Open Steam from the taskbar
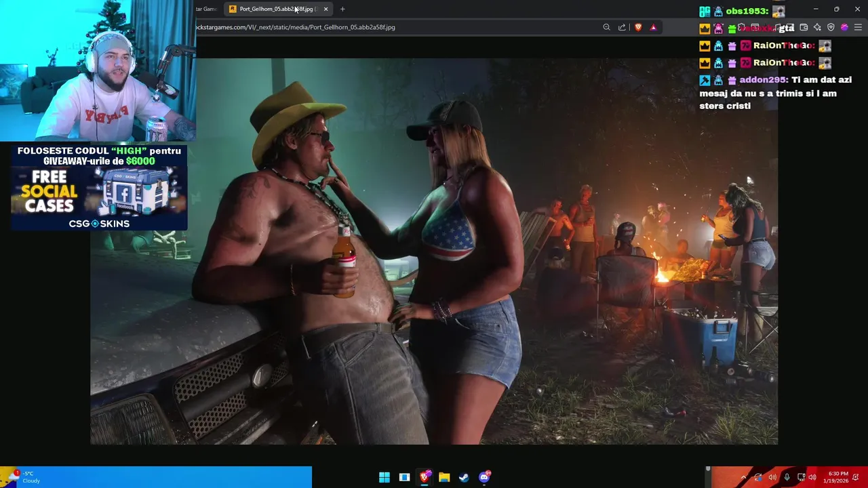The image size is (868, 488). [x=464, y=477]
